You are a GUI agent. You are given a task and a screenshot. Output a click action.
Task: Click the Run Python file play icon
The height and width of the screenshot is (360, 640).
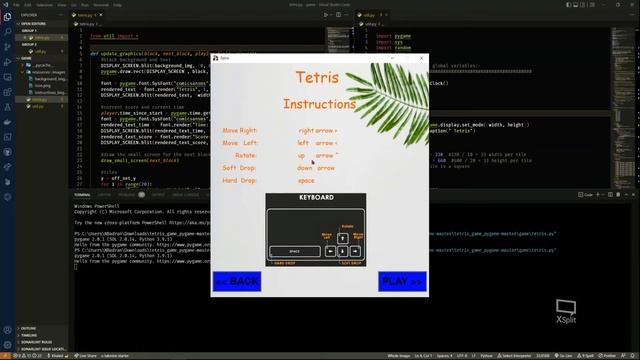tap(326, 15)
